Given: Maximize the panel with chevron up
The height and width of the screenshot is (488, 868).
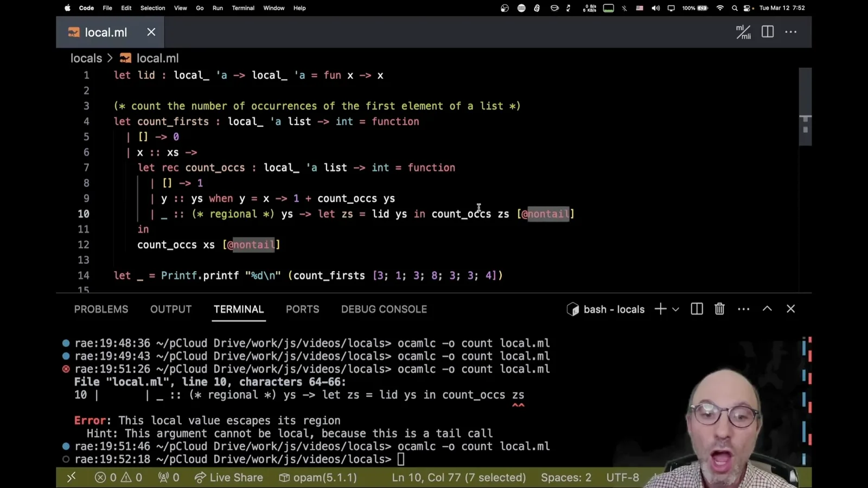Looking at the screenshot, I should tap(767, 309).
